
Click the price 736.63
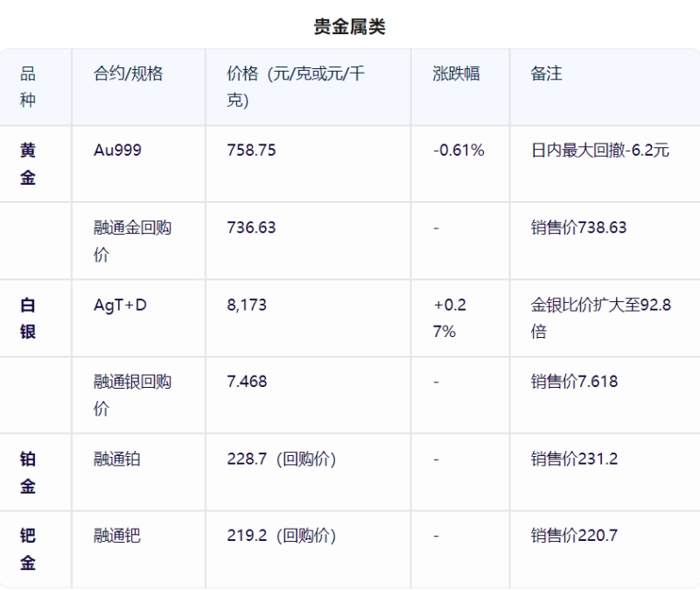click(251, 228)
